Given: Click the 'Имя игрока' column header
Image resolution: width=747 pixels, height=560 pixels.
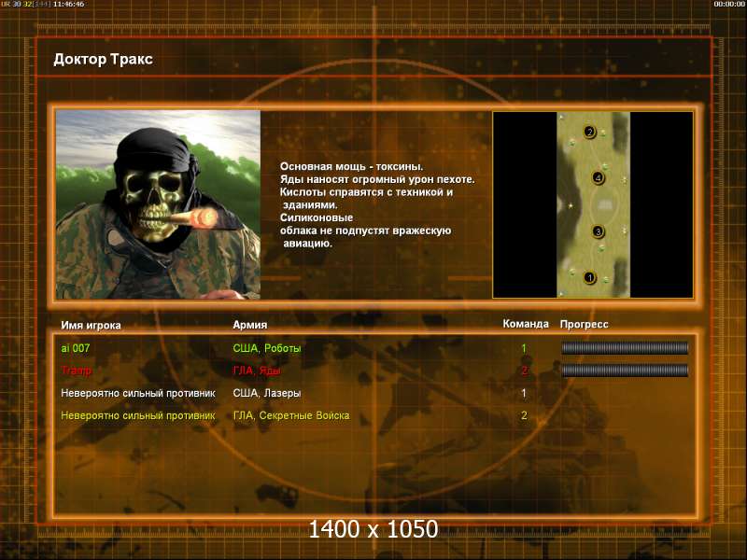Looking at the screenshot, I should [91, 325].
